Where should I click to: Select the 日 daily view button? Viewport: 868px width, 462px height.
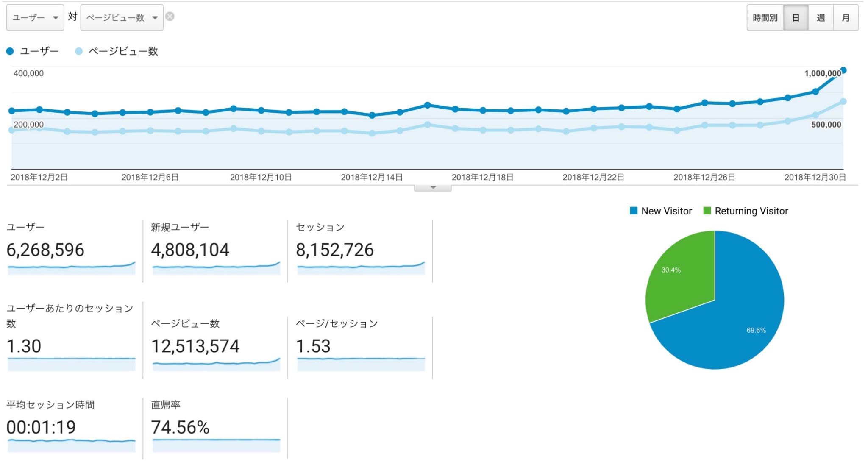pos(796,18)
